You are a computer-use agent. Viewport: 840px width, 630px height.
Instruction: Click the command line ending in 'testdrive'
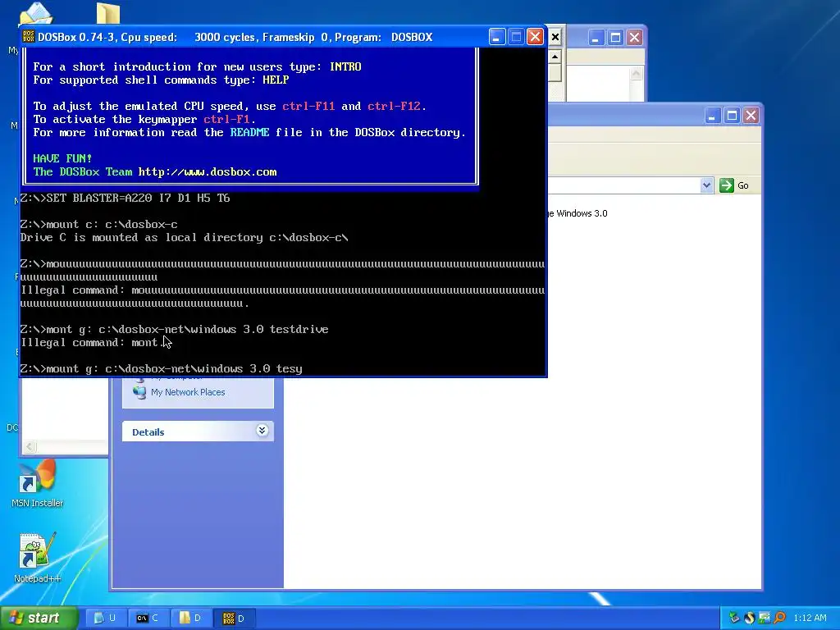[x=174, y=330]
